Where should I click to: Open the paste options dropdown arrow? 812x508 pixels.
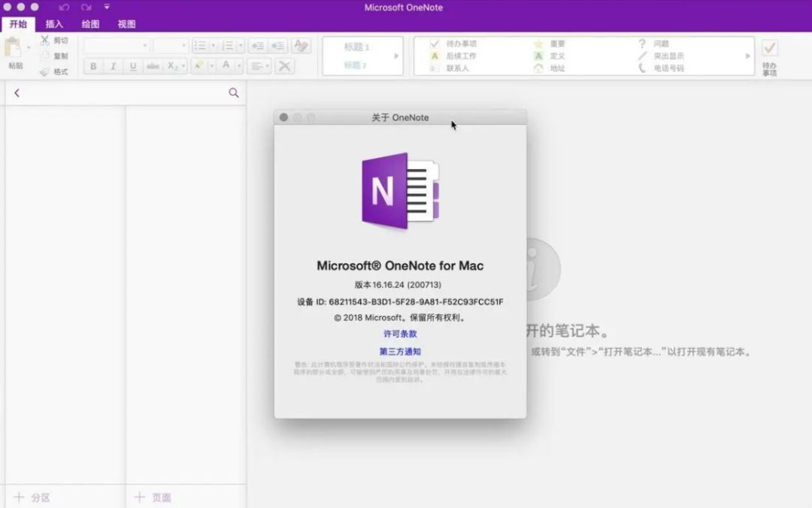point(29,47)
